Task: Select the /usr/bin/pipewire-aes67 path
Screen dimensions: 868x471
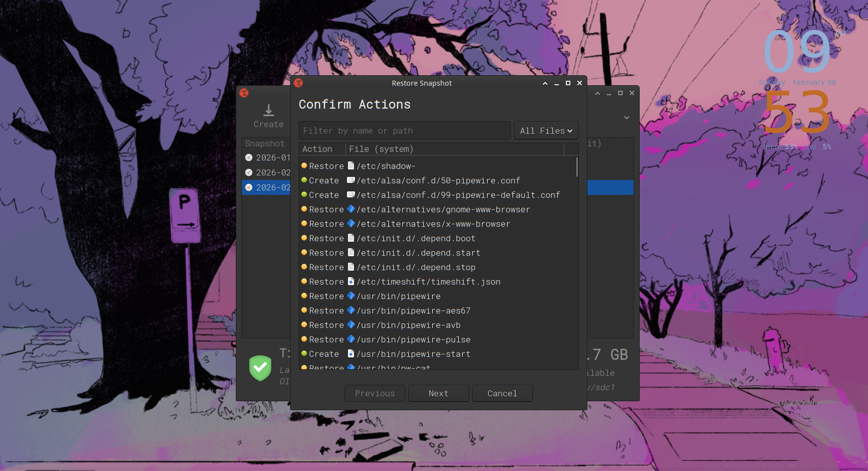Action: click(413, 311)
